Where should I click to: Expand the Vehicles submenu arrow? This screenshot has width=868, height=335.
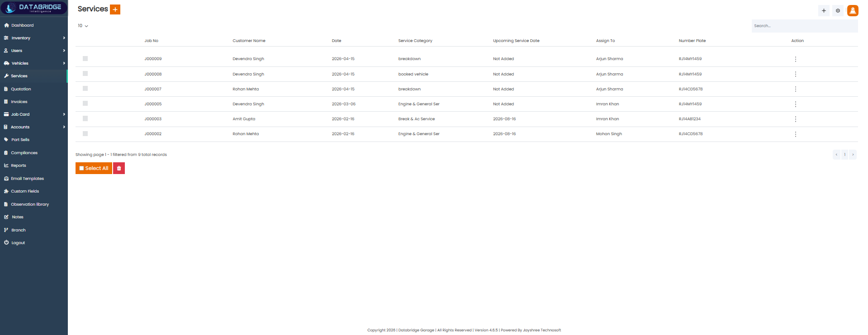click(64, 63)
